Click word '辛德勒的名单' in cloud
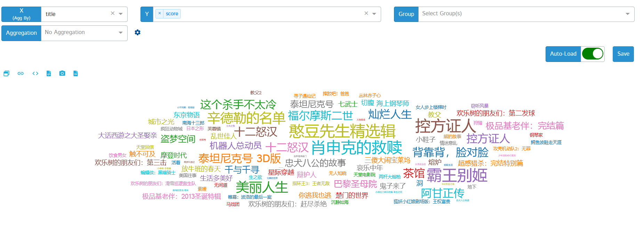 [x=246, y=118]
